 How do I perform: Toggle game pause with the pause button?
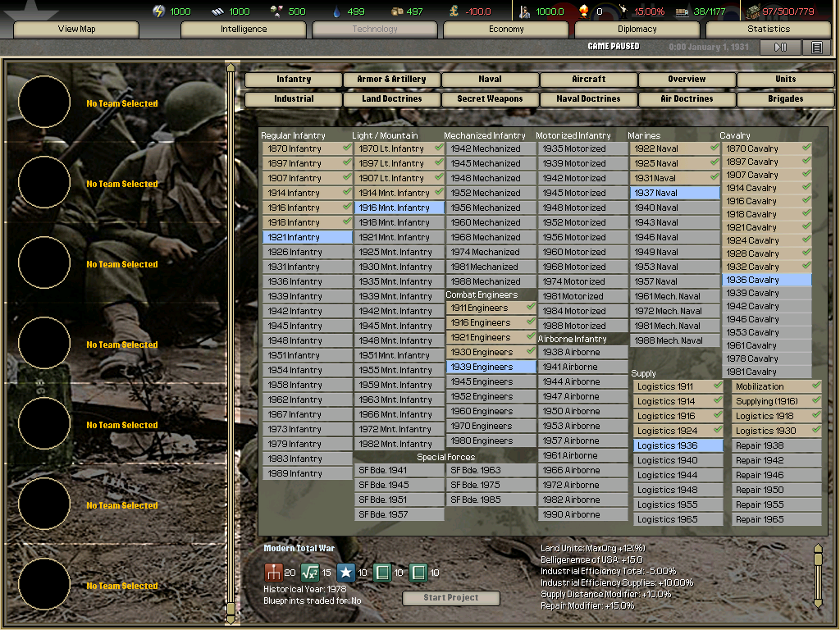tap(780, 47)
